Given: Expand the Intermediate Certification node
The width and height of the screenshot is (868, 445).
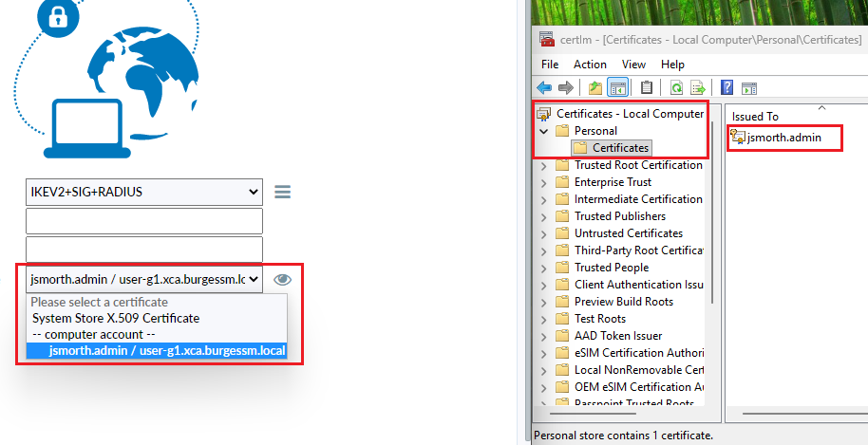Looking at the screenshot, I should click(x=543, y=199).
